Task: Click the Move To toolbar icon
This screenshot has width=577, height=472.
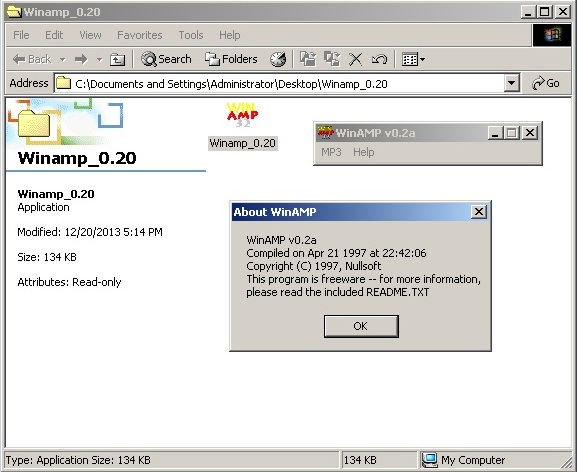Action: pyautogui.click(x=308, y=59)
